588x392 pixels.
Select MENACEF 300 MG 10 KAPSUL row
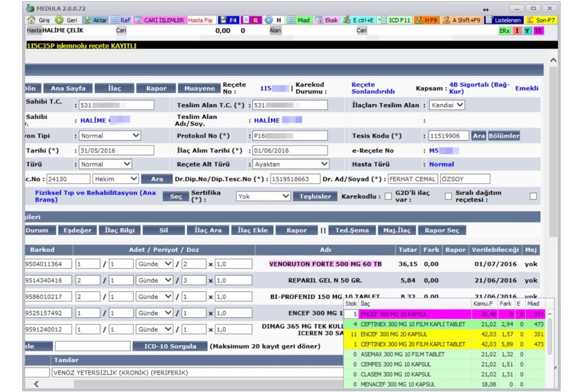click(x=445, y=384)
